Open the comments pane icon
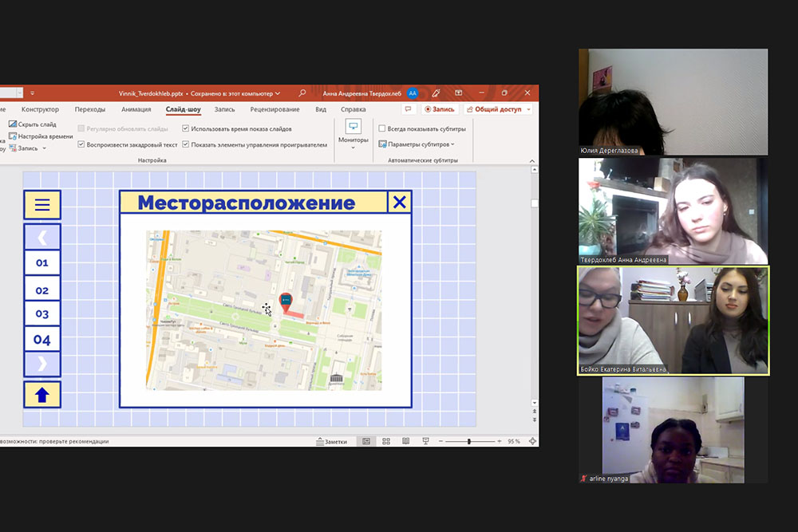Viewport: 798px width, 532px height. click(x=409, y=109)
